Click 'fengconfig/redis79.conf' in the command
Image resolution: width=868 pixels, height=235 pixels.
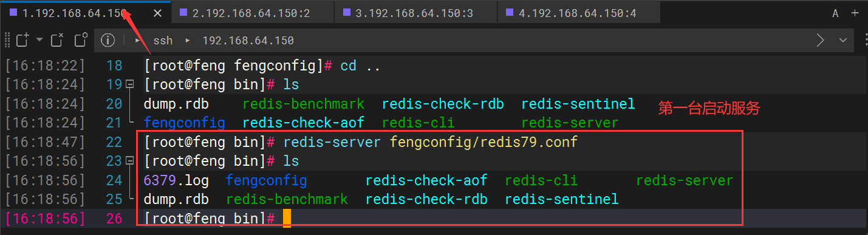pyautogui.click(x=484, y=142)
